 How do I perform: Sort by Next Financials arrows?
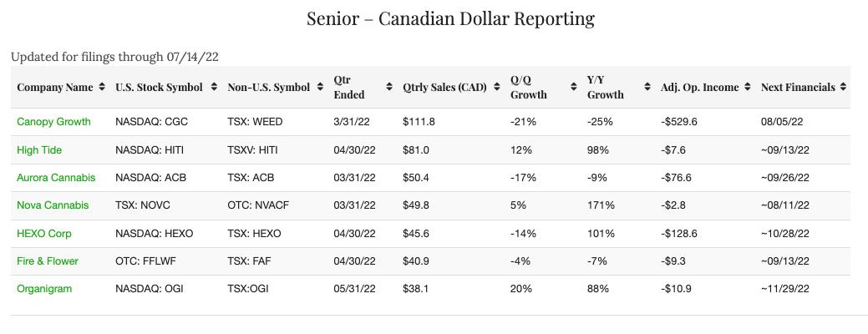[x=844, y=87]
